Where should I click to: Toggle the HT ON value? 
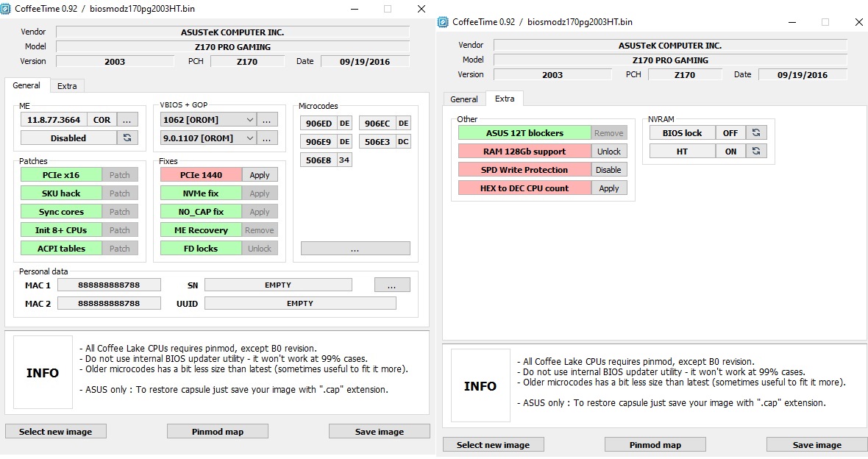(x=730, y=151)
